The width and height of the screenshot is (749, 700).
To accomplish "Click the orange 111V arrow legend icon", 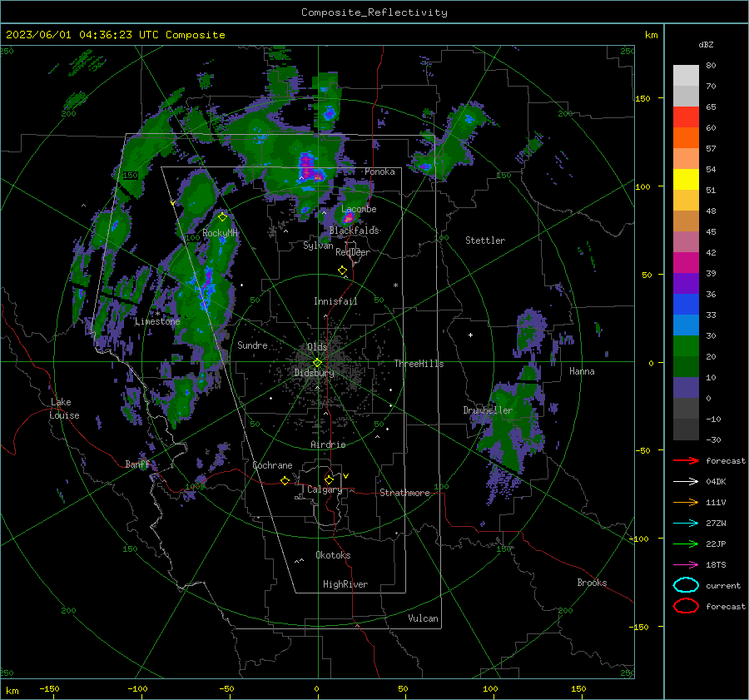I will pyautogui.click(x=686, y=502).
